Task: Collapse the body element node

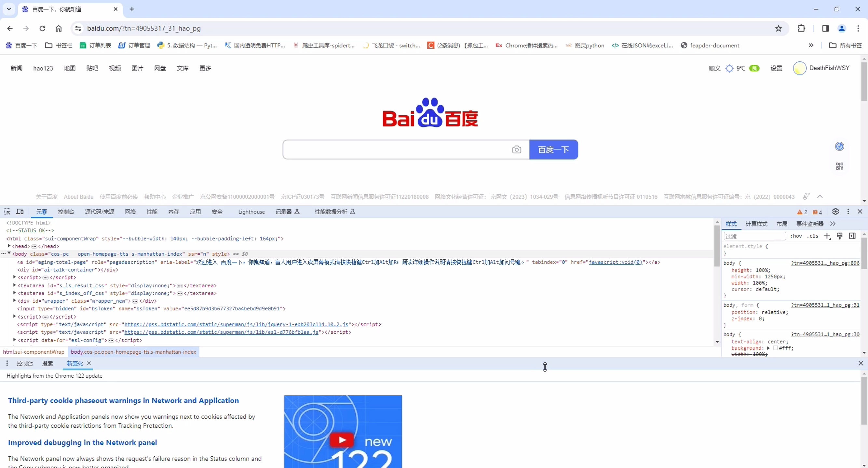Action: (x=9, y=254)
